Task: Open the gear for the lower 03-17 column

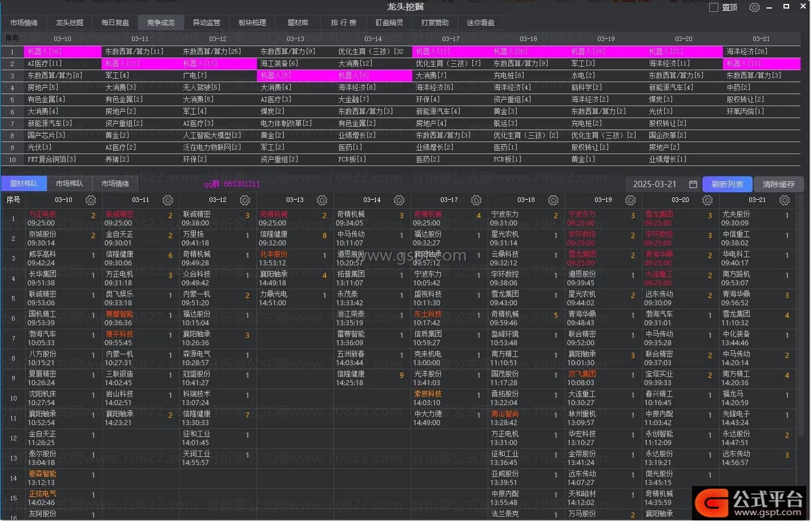Action: point(476,200)
